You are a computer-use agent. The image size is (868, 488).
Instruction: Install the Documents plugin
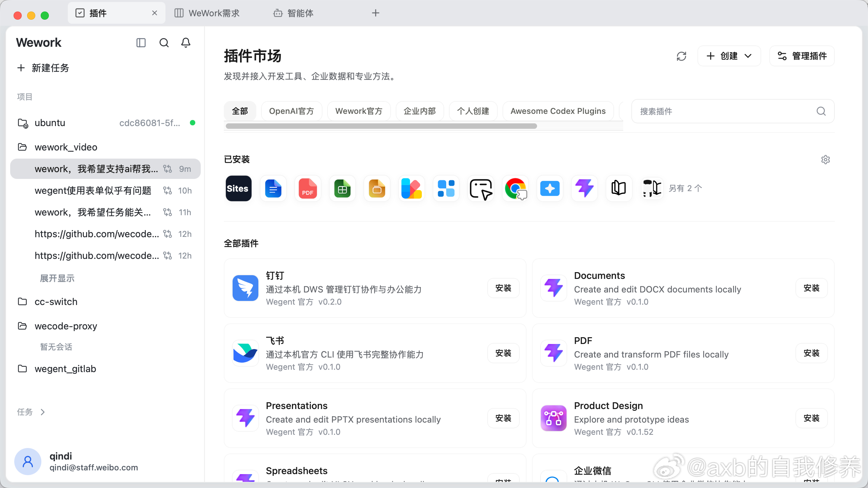coord(811,288)
